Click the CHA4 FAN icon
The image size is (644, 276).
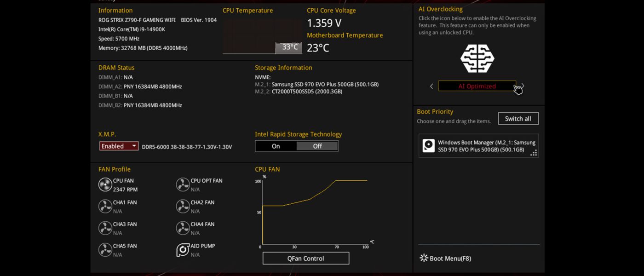pyautogui.click(x=183, y=228)
